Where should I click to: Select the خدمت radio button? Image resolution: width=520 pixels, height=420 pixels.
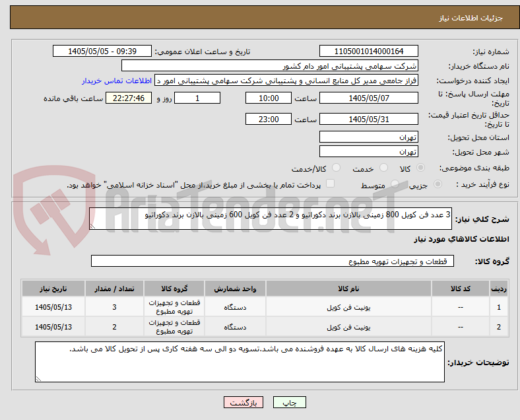[x=383, y=168]
